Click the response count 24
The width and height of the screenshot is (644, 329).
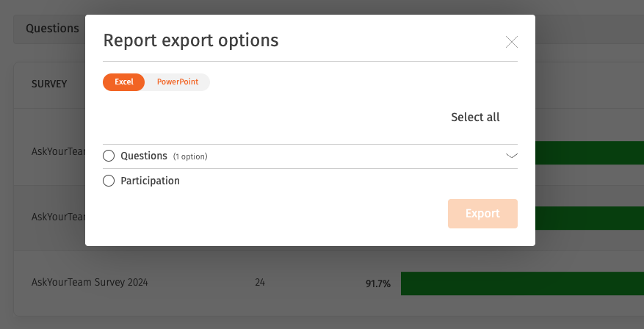point(259,283)
